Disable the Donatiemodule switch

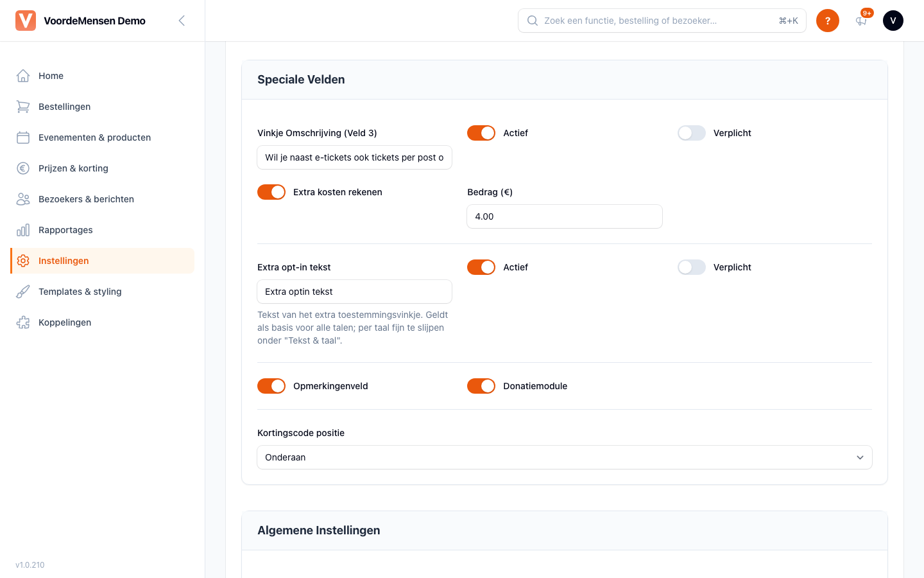481,386
